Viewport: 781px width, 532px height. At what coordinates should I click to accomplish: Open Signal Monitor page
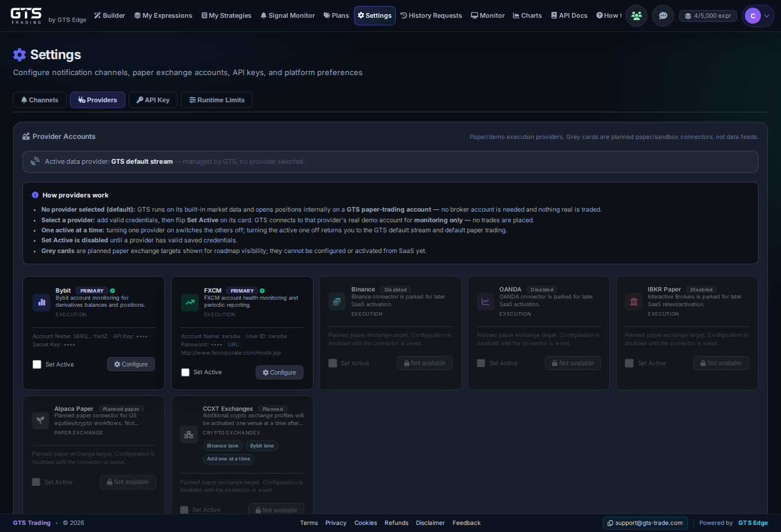(288, 15)
